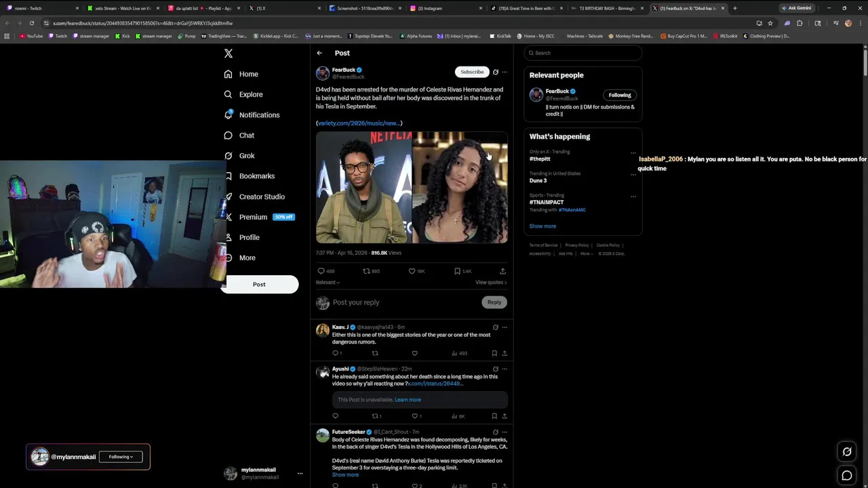The width and height of the screenshot is (868, 488).
Task: Share FearBuck's main post
Action: coord(502,271)
